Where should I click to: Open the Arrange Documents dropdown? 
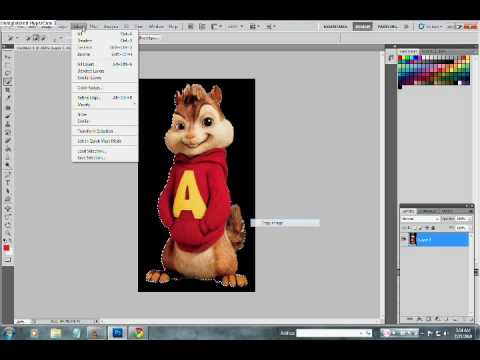(255, 26)
